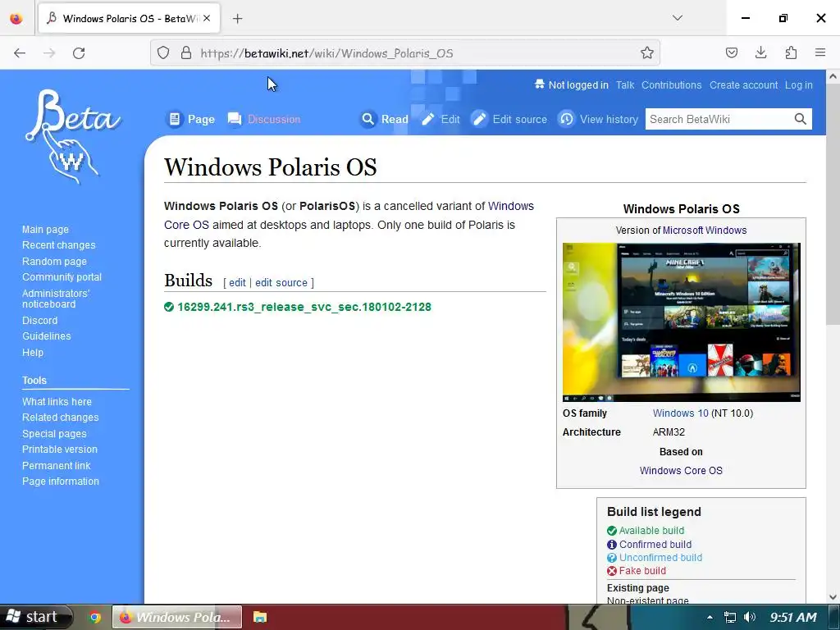Open build 16299.241.rs3_release_svc_sec.180102-2128

point(304,307)
